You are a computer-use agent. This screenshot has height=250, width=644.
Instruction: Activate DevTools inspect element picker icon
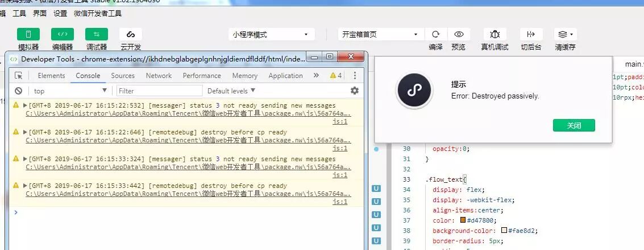coord(19,76)
